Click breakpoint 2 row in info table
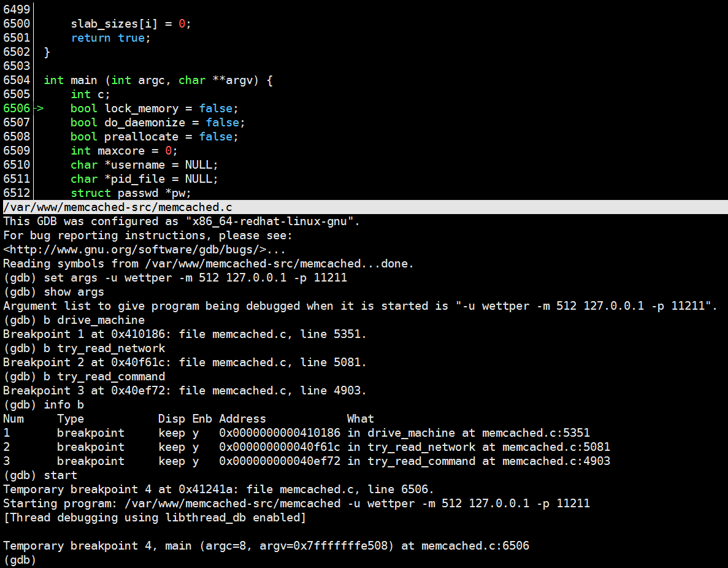 (x=307, y=447)
